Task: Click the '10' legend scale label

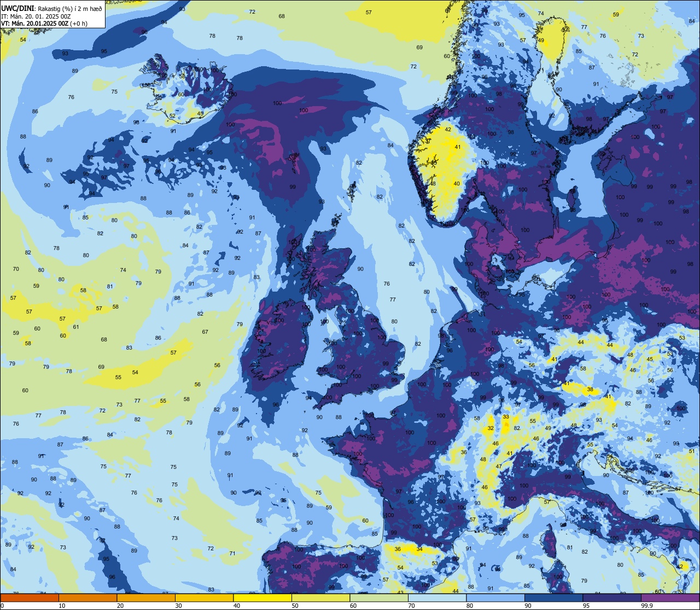Action: (62, 606)
